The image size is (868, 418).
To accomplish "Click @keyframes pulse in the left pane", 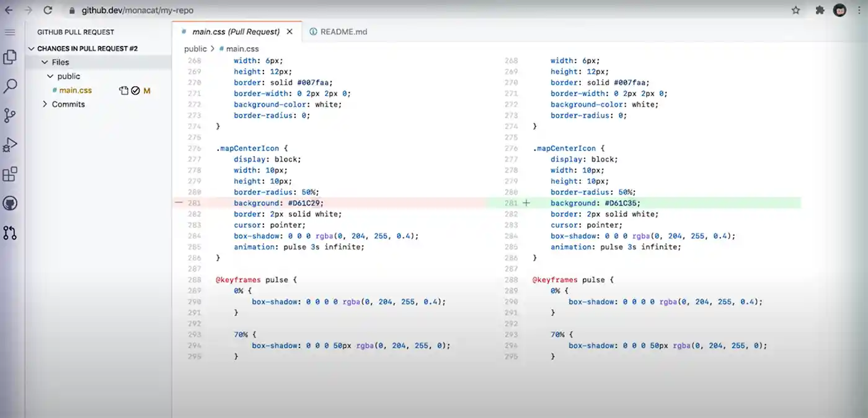I will click(x=252, y=280).
